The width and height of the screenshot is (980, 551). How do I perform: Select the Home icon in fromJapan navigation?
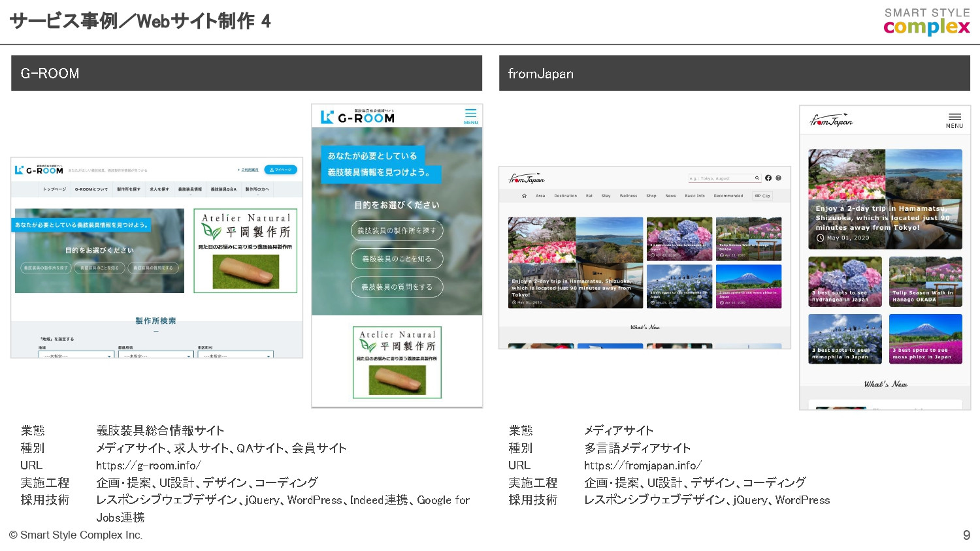coord(524,195)
